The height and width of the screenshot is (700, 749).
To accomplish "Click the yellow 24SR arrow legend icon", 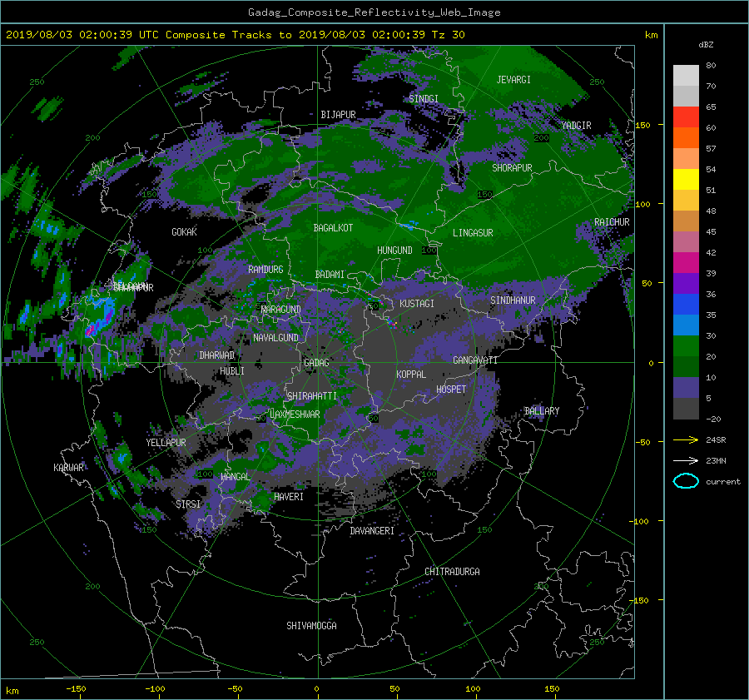I will (x=686, y=439).
